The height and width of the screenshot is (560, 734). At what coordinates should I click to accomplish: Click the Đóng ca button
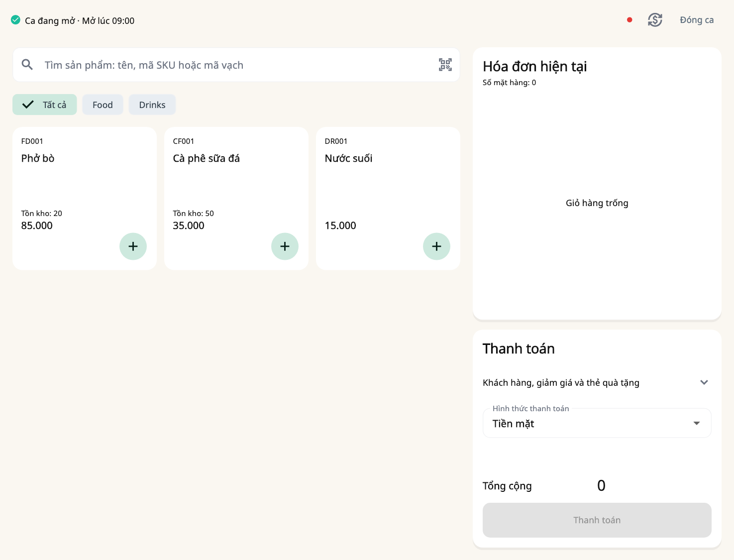[697, 20]
